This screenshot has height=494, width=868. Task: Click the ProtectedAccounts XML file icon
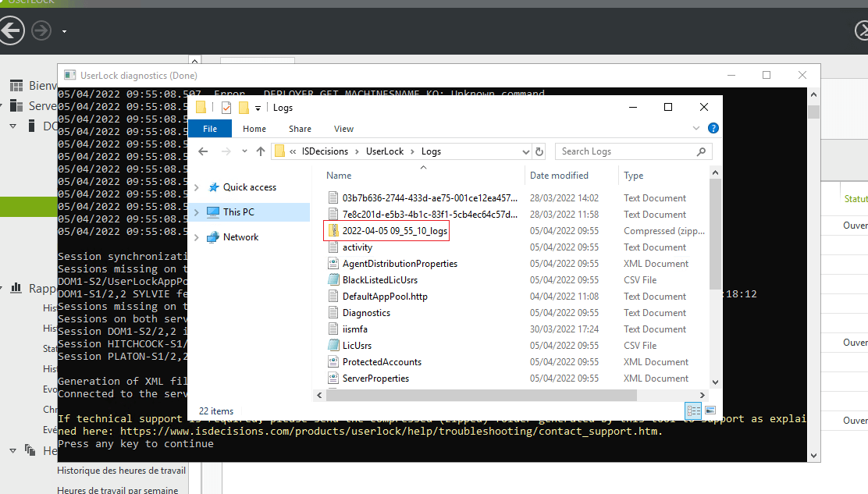(333, 362)
